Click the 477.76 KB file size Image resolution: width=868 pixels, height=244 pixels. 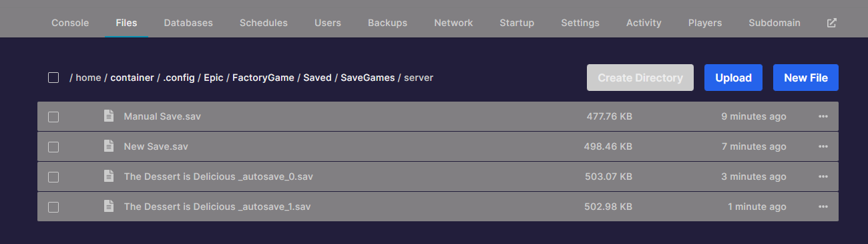610,116
